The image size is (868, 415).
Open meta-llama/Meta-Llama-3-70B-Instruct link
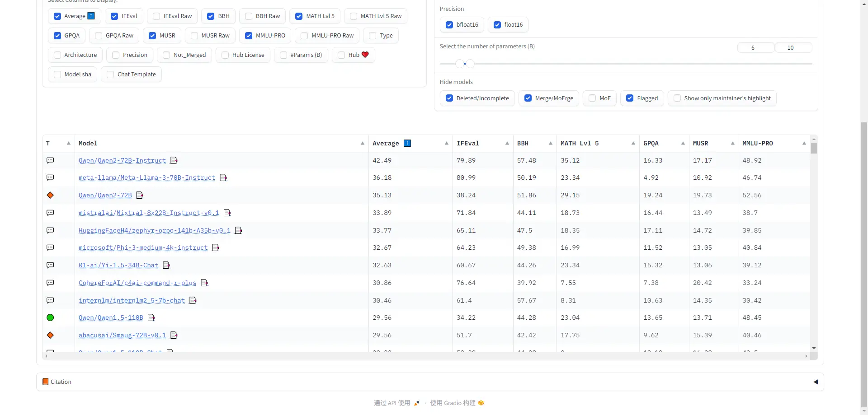point(147,177)
